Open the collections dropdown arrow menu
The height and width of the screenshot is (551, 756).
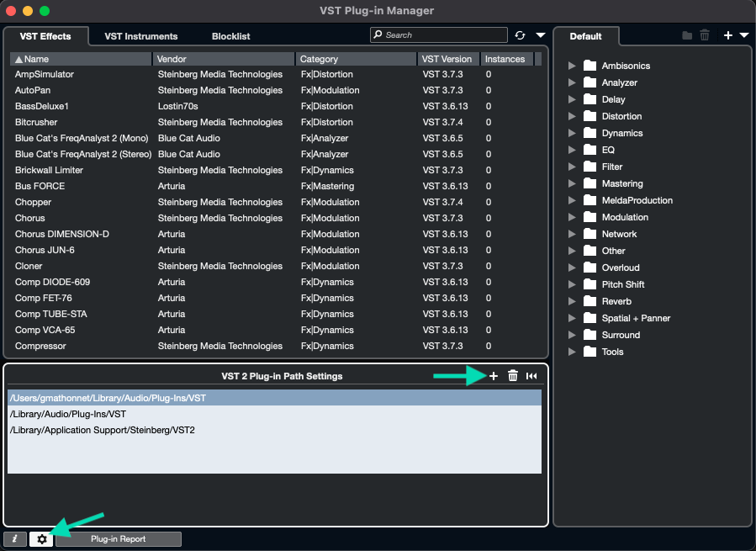(743, 35)
